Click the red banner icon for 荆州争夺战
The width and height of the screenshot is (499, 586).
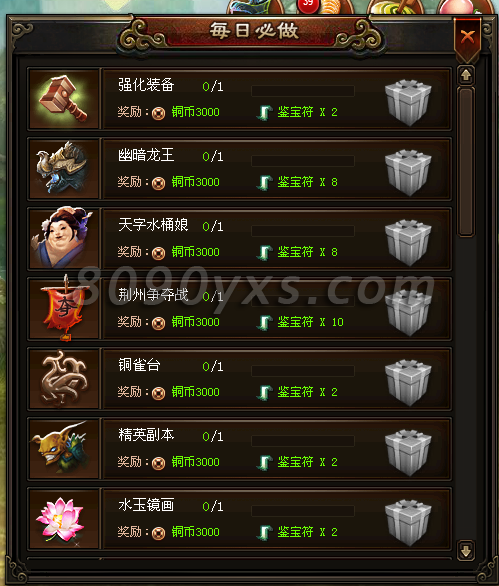(x=64, y=308)
